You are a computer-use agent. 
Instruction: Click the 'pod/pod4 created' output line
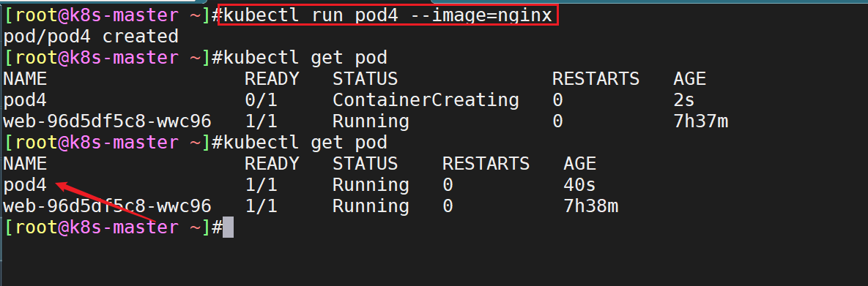tap(91, 37)
